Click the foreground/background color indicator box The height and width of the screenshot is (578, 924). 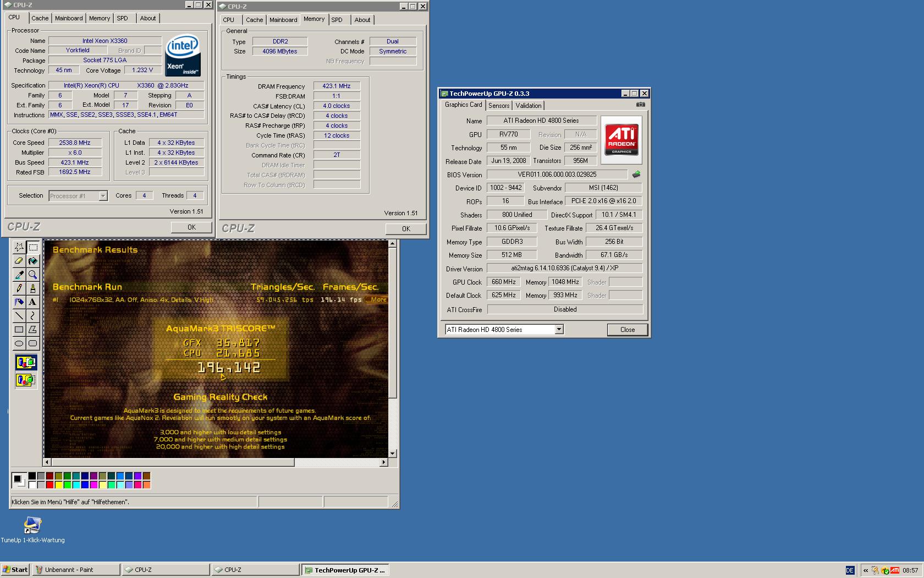[19, 481]
